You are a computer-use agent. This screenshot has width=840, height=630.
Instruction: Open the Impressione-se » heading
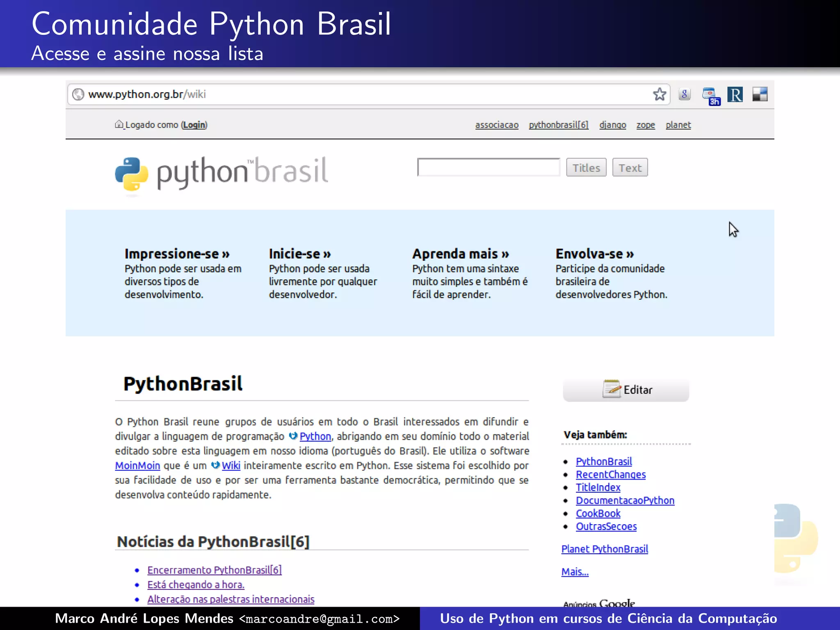tap(177, 254)
